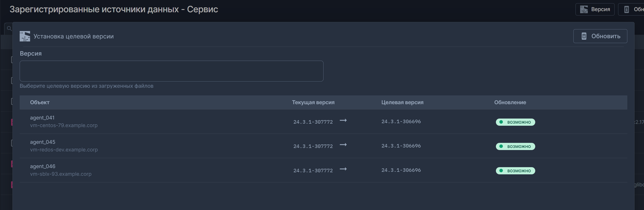
Task: Click the Версия button in page header
Action: click(594, 9)
